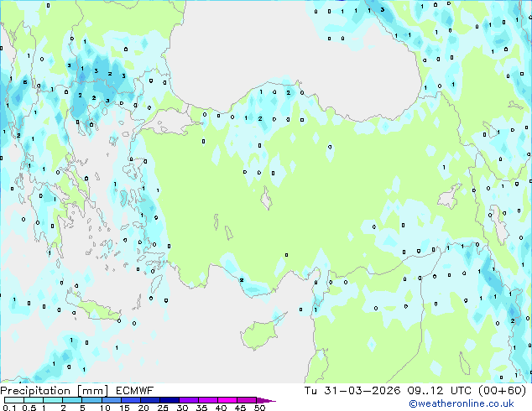Click the 45–50 mm legend color box
The width and height of the screenshot is (532, 411).
[247, 400]
